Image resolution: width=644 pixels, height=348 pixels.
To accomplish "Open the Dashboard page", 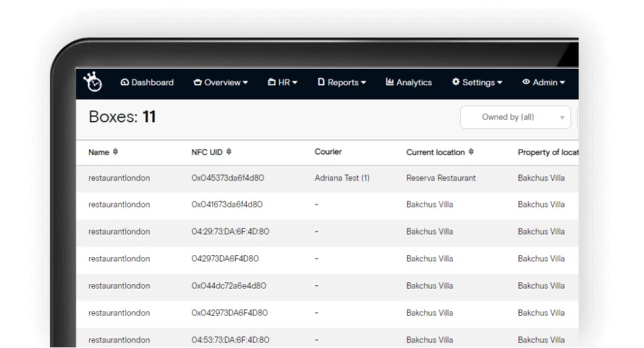I will pos(147,82).
